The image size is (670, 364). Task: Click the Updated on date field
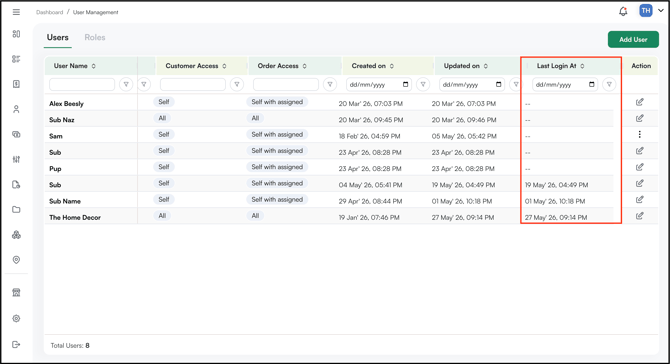pos(472,84)
